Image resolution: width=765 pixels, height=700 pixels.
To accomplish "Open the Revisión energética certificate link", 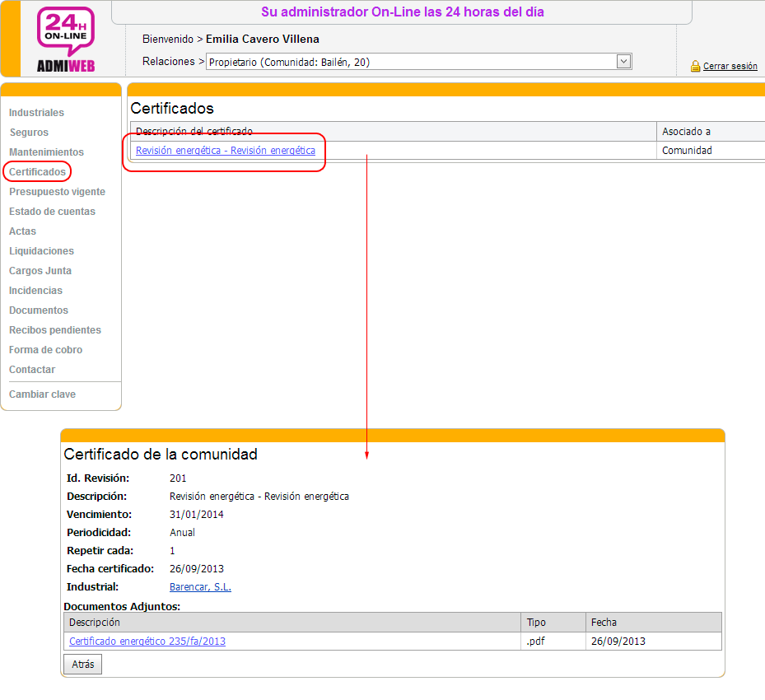I will (226, 150).
